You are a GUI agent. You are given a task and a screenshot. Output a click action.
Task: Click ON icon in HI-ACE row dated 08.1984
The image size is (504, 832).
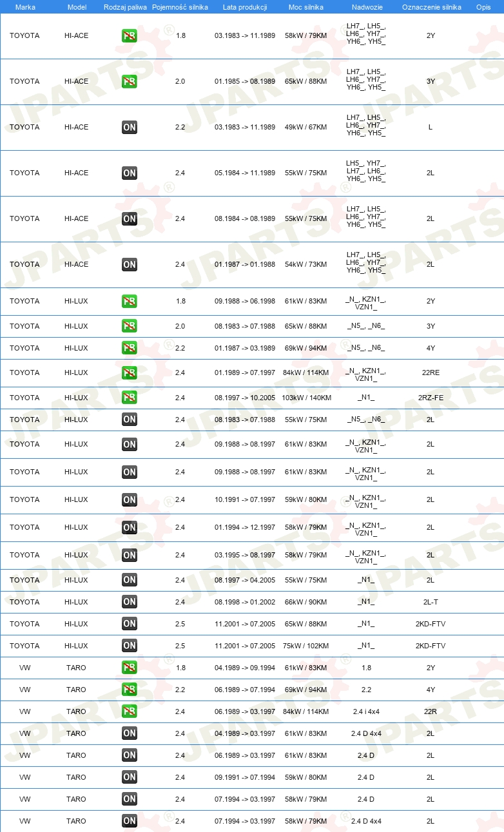click(130, 219)
